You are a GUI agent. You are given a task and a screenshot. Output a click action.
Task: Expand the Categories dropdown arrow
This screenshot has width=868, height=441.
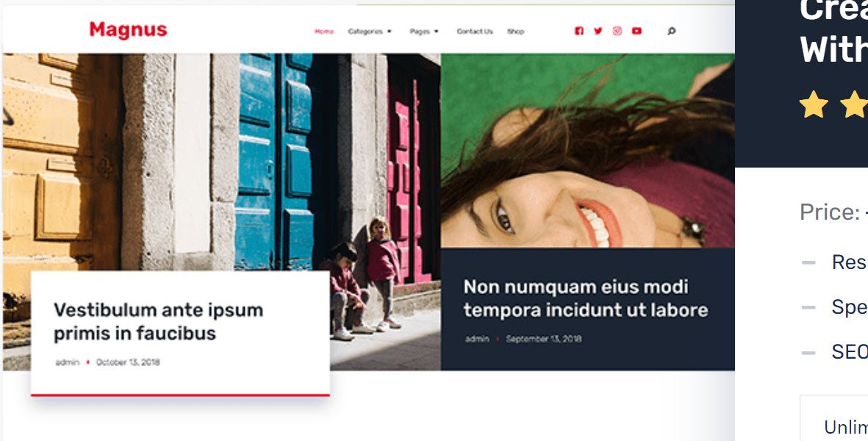click(x=389, y=32)
